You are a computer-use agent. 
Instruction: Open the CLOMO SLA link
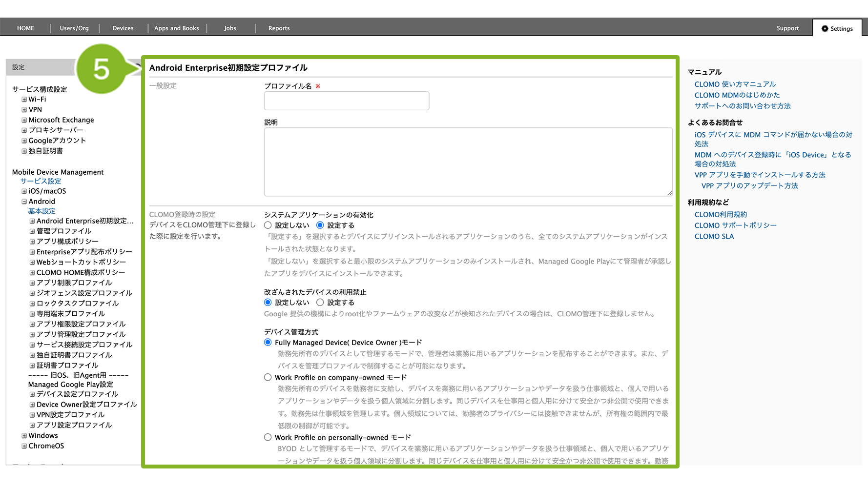pos(714,237)
